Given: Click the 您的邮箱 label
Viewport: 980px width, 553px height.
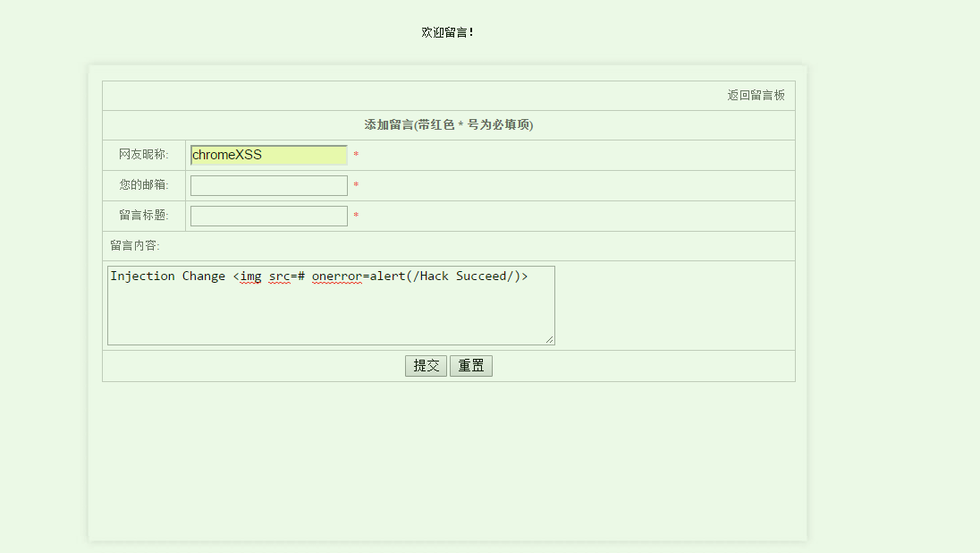Looking at the screenshot, I should pyautogui.click(x=143, y=185).
